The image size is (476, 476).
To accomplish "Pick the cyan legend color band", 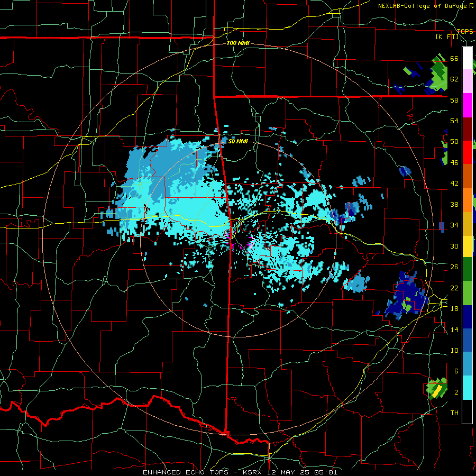I will (x=467, y=388).
